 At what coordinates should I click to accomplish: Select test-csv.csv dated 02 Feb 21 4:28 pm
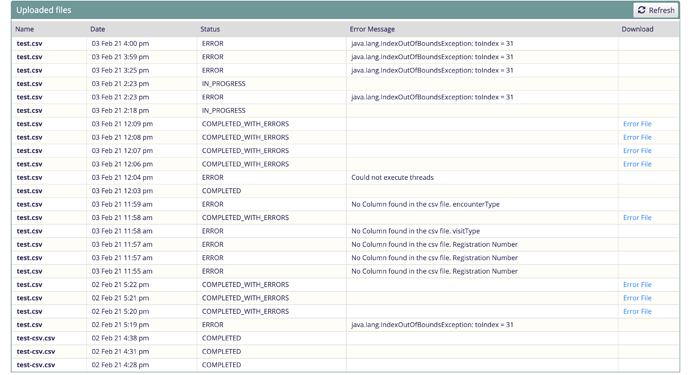tap(36, 365)
